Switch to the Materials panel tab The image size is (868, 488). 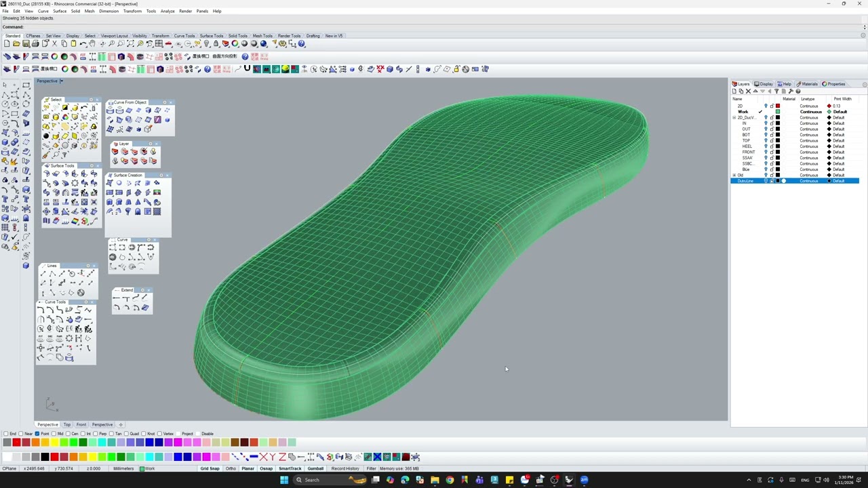(808, 84)
